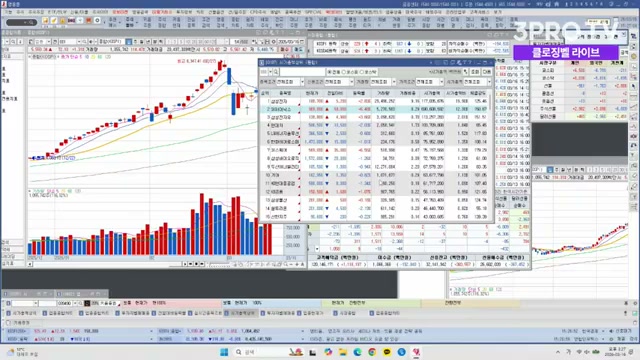Launch Microsoft Edge from the taskbar
The width and height of the screenshot is (640, 360).
357,352
